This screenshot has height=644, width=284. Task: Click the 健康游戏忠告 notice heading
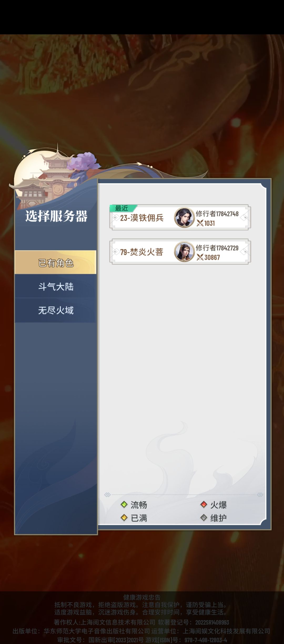pos(142,597)
